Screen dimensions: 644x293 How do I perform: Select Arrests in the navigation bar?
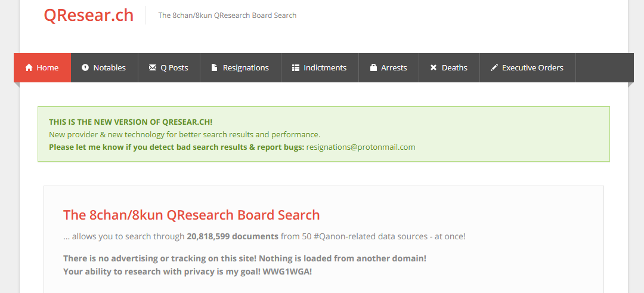click(389, 68)
